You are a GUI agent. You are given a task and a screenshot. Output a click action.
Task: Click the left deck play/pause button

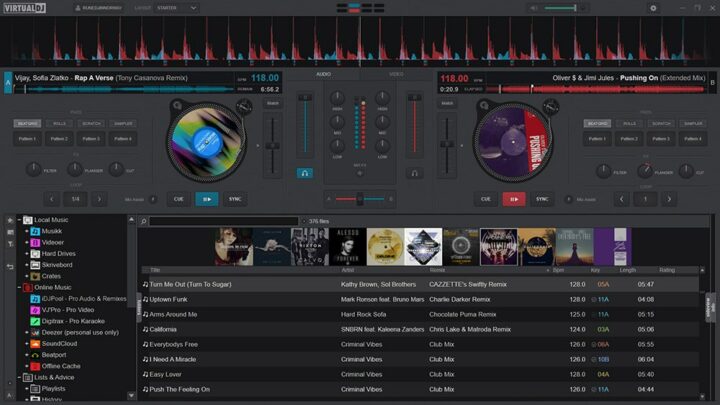pos(206,199)
